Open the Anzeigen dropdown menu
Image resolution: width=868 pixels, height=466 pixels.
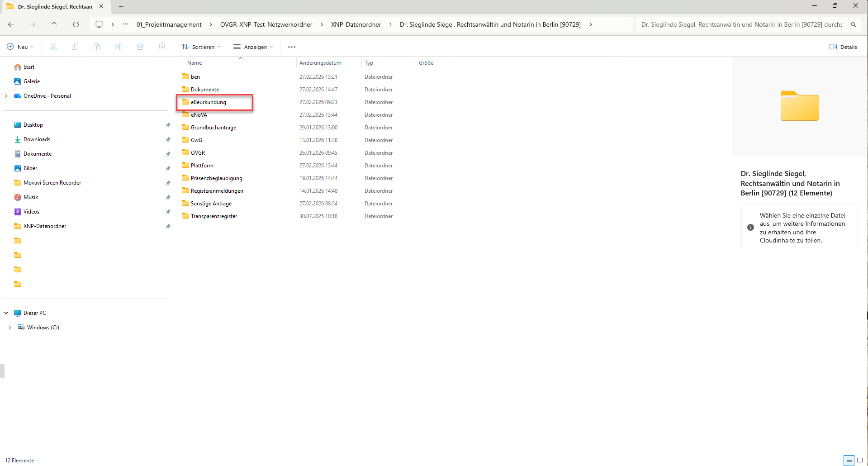click(253, 47)
